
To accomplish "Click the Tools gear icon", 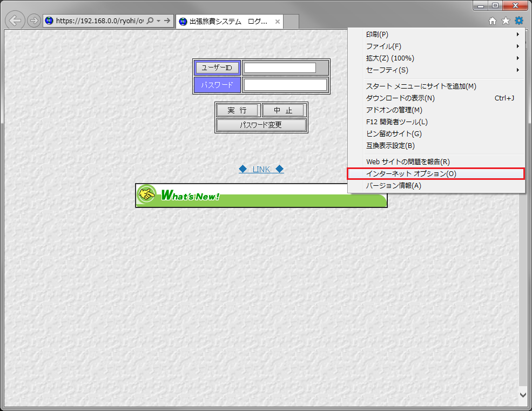I will coord(519,21).
